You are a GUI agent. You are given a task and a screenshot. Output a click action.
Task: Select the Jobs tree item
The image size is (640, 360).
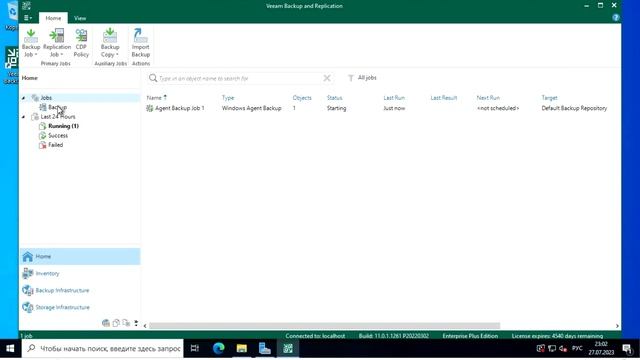tap(46, 98)
